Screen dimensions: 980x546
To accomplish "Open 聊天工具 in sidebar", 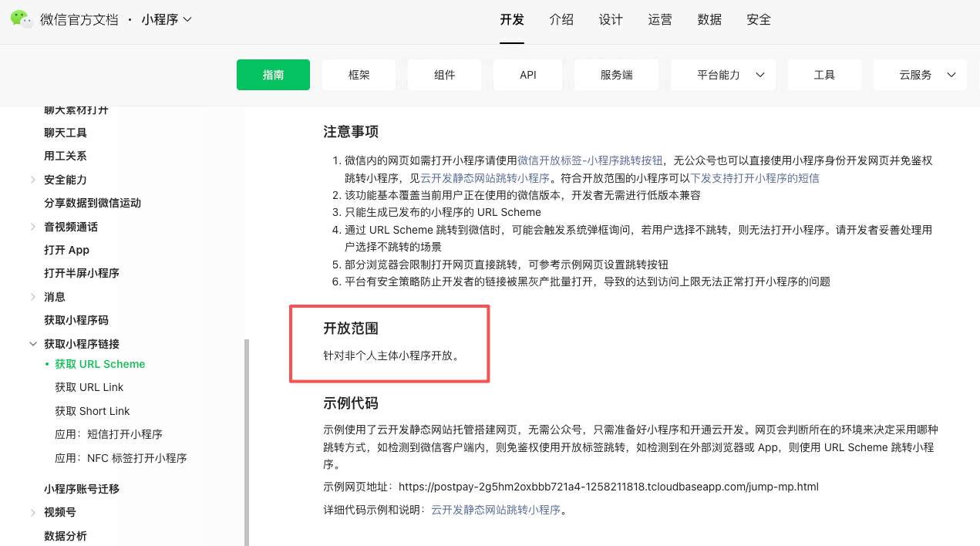I will tap(66, 133).
